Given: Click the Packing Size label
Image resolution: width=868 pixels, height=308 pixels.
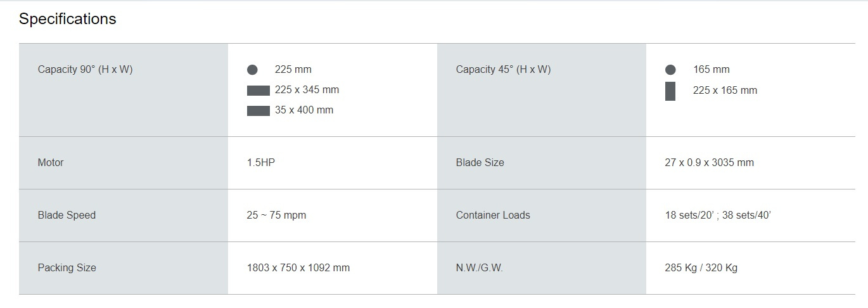Looking at the screenshot, I should point(67,268).
